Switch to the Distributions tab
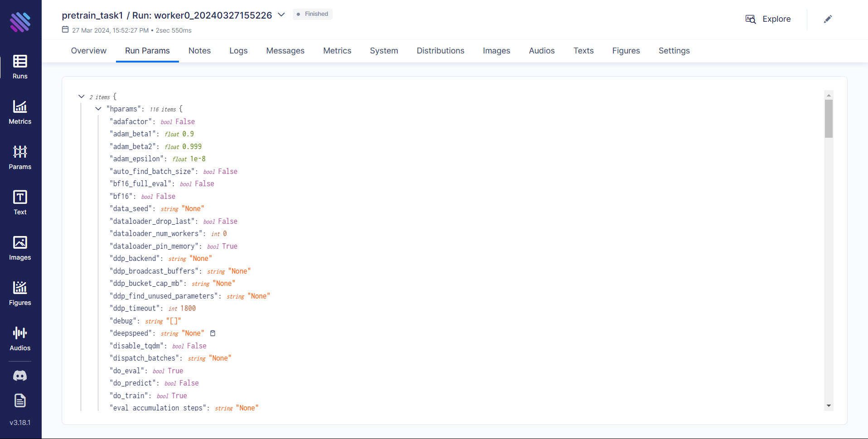This screenshot has width=868, height=439. pyautogui.click(x=440, y=51)
